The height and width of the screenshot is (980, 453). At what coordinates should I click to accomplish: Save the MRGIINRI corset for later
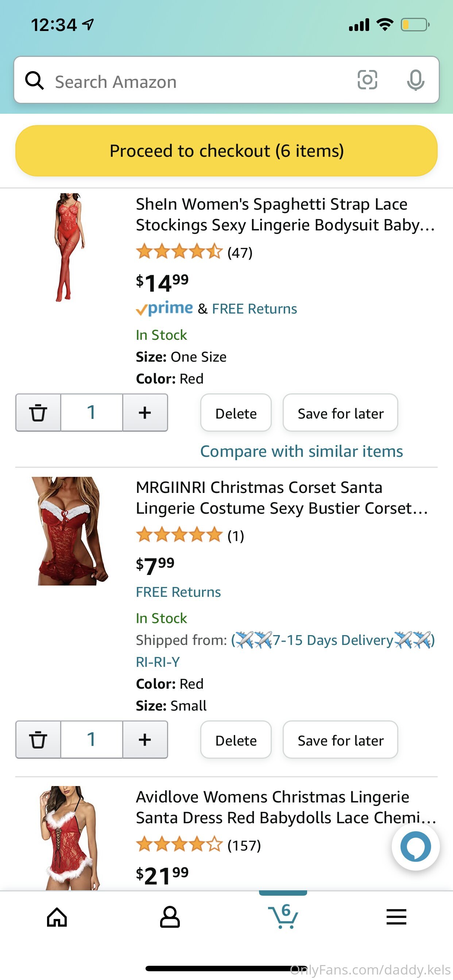[x=340, y=740]
